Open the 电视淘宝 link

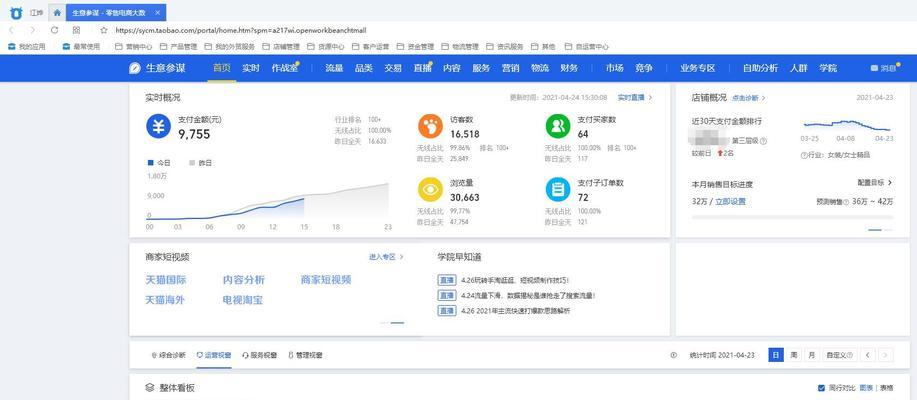[x=243, y=300]
